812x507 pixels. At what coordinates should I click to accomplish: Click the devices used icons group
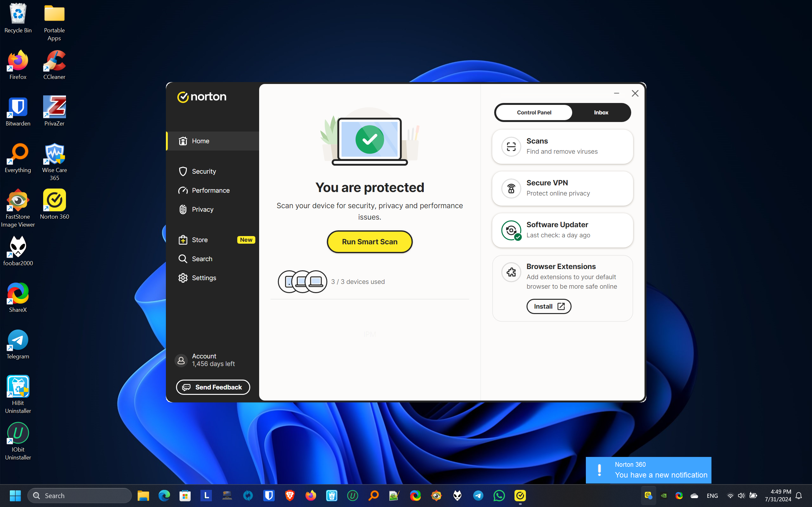point(302,282)
